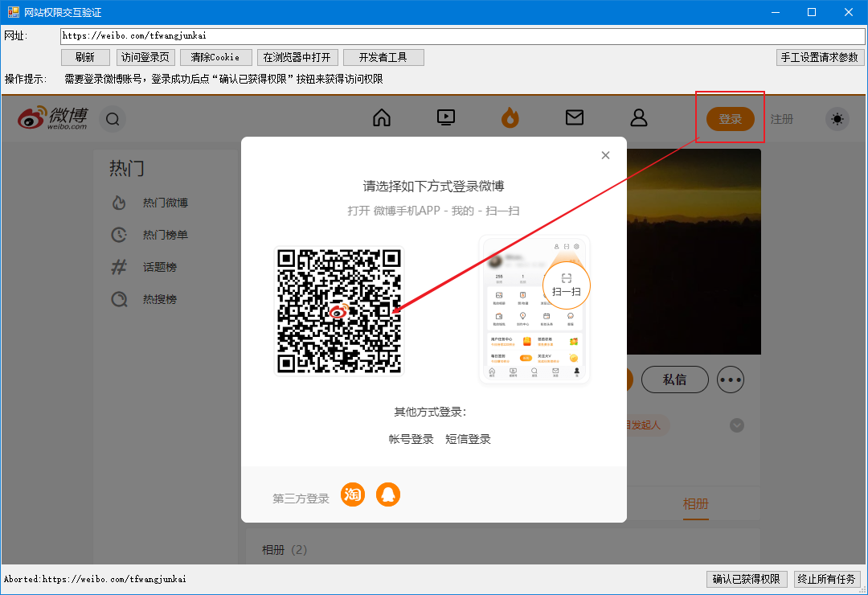Viewport: 868px width, 595px height.
Task: Open the profile person icon
Action: pos(638,117)
